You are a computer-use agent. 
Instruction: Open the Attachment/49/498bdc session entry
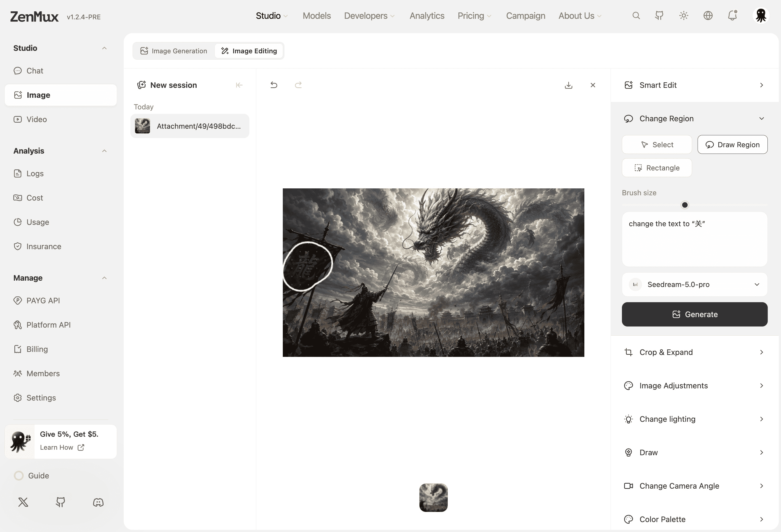point(190,126)
